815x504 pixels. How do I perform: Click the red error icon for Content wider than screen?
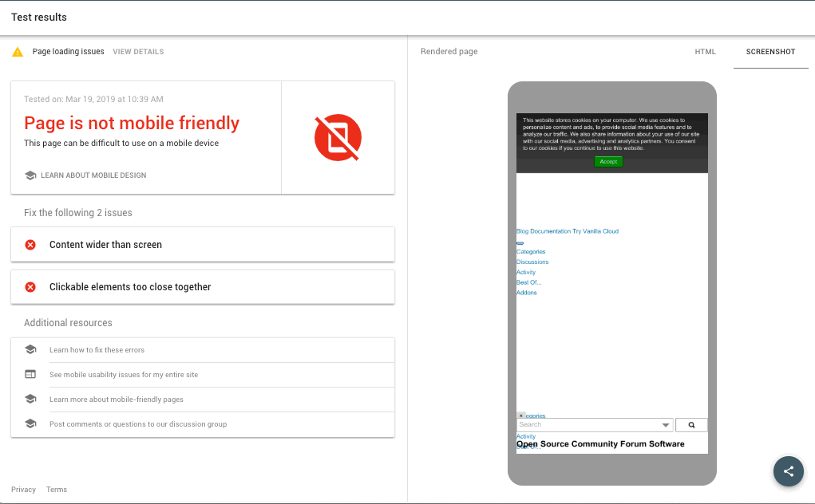[30, 245]
